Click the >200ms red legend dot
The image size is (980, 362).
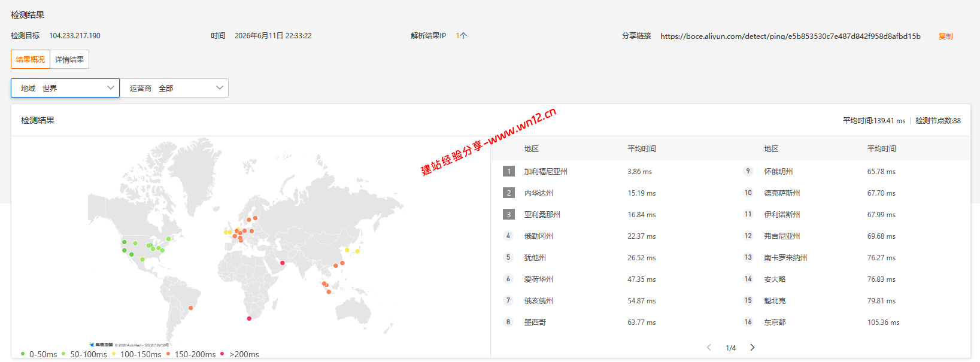point(222,354)
